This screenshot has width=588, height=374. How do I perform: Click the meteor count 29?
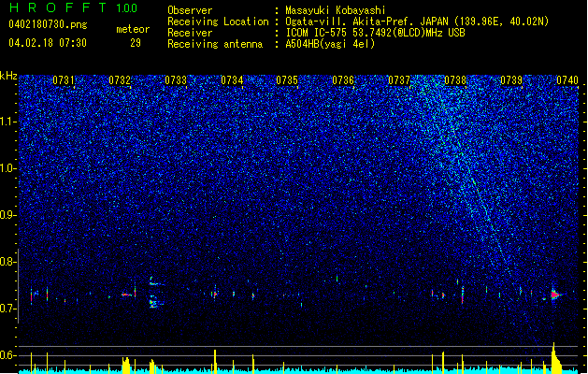click(x=136, y=43)
